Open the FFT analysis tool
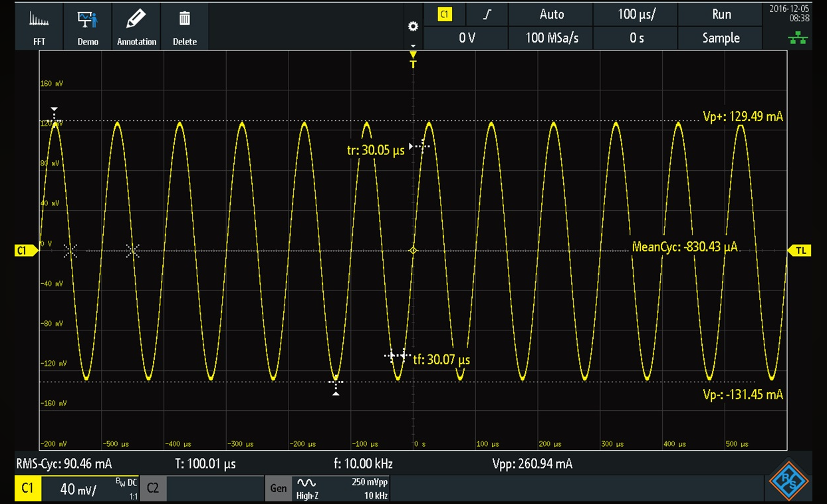This screenshot has height=504, width=827. pos(39,27)
